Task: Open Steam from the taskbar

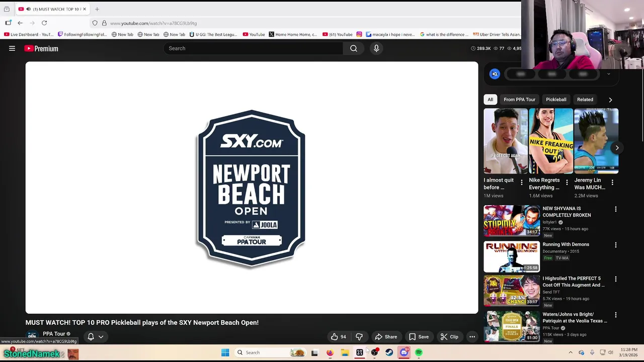Action: click(389, 352)
